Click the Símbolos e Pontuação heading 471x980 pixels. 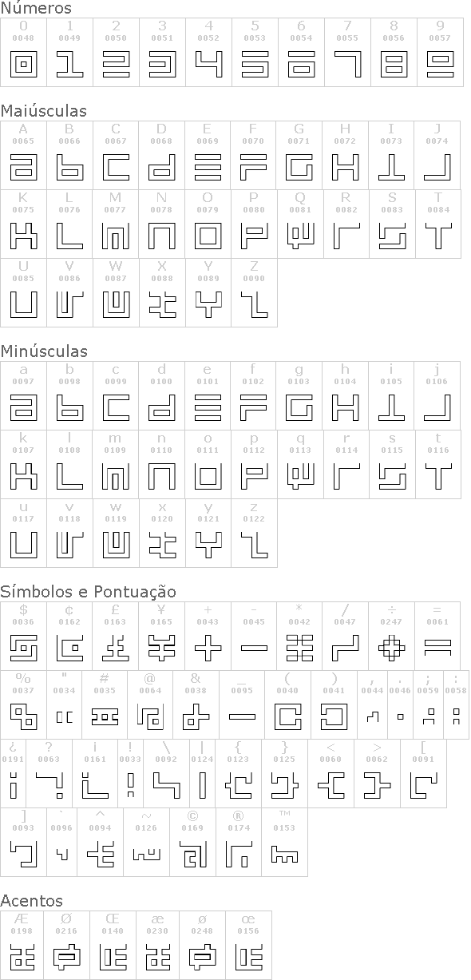[89, 592]
